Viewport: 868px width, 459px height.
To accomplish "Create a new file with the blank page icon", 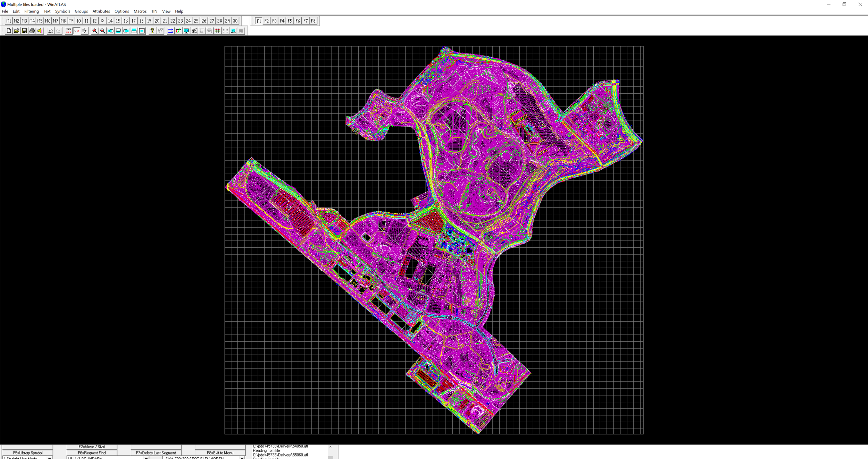I will [9, 31].
